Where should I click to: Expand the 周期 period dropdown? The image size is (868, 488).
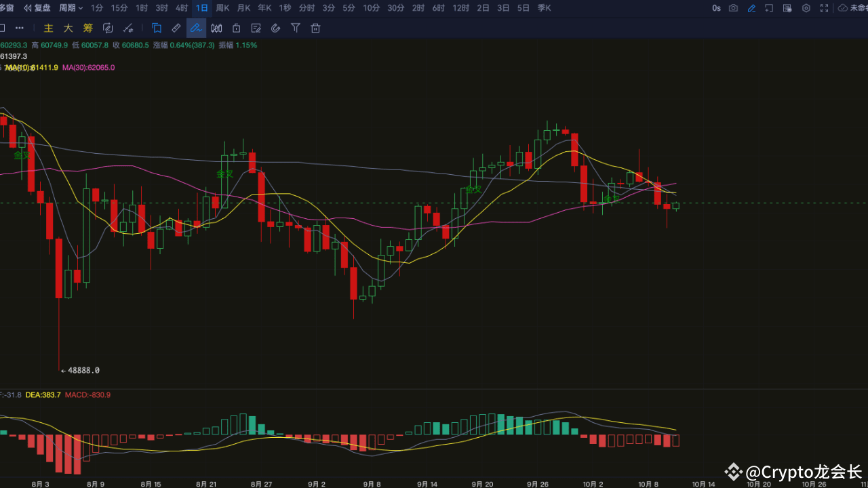(x=71, y=8)
